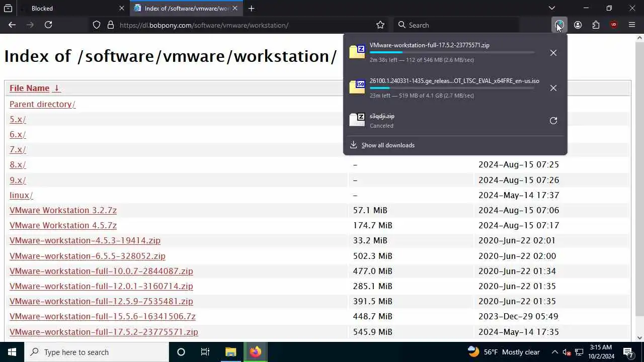Download VMware-workstation-full-12.0.1-3160714.zip
The width and height of the screenshot is (644, 362).
point(101,286)
